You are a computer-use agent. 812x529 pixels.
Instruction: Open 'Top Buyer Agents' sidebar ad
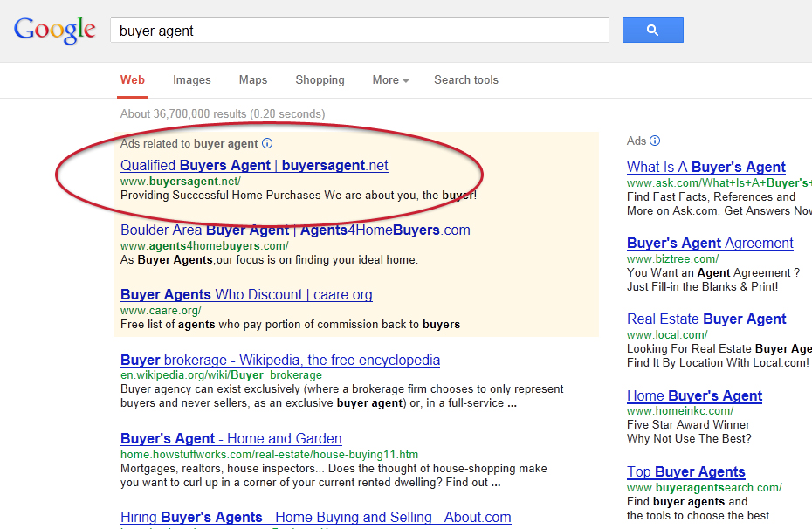tap(685, 472)
